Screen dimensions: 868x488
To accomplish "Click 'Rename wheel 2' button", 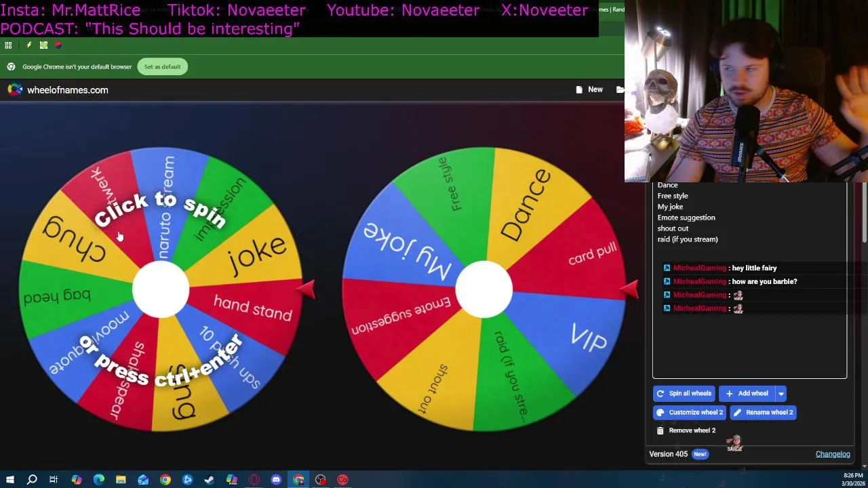I will (x=763, y=412).
